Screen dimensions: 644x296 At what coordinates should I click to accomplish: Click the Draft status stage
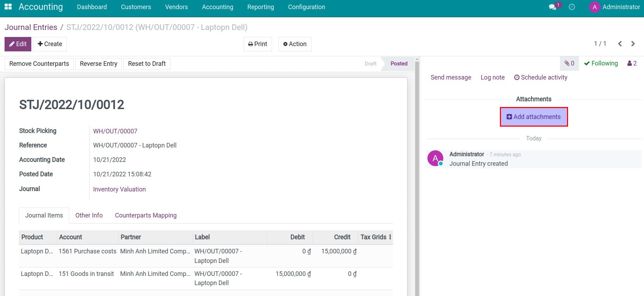pyautogui.click(x=371, y=64)
